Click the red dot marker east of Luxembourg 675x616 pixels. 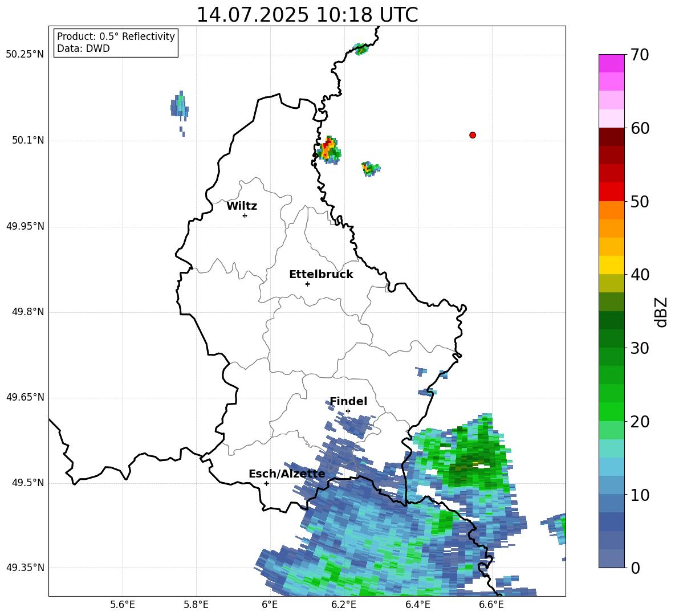coord(473,135)
